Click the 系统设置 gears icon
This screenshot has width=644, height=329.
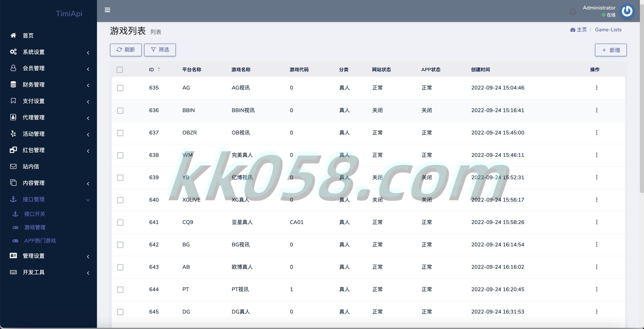[13, 52]
